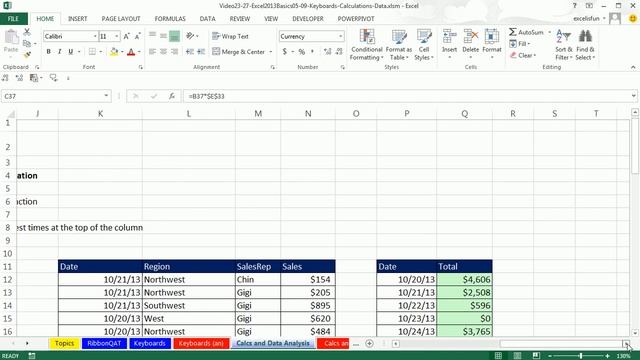Click the Insert Function fx icon

click(x=172, y=96)
